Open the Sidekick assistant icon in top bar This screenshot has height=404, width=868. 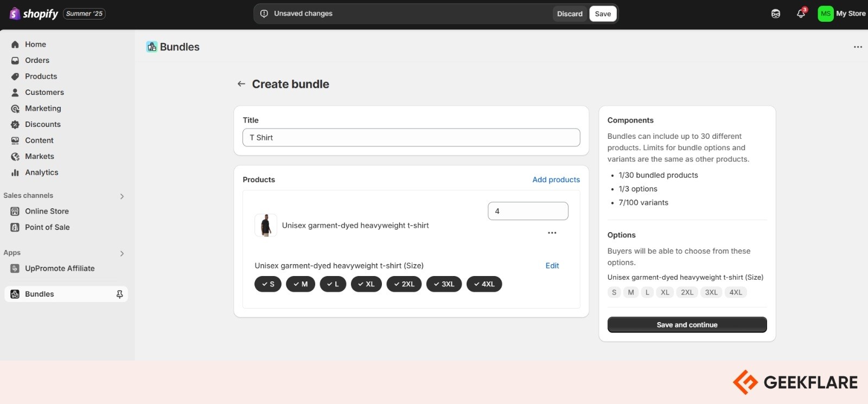(x=776, y=14)
